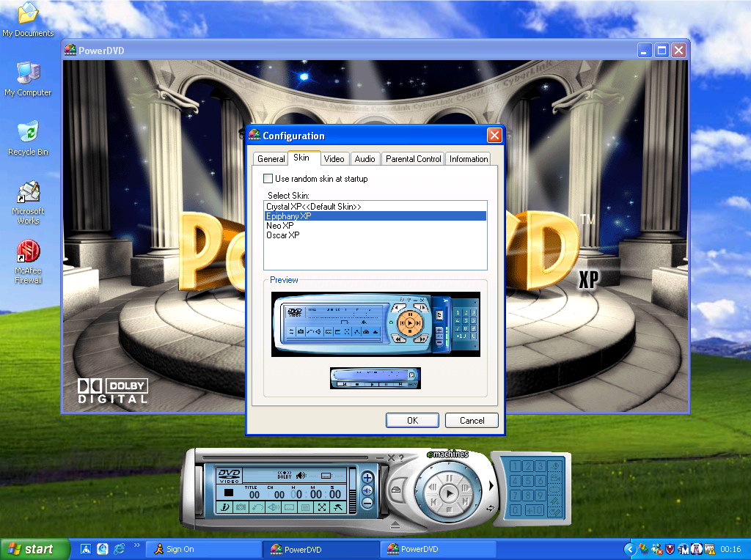Screen dimensions: 751x560
Task: Click the Pause button on the control wheel
Action: point(450,478)
